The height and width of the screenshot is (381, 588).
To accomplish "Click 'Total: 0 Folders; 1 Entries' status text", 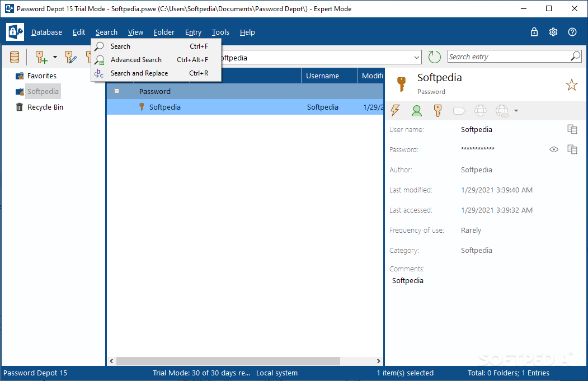I will pyautogui.click(x=508, y=373).
